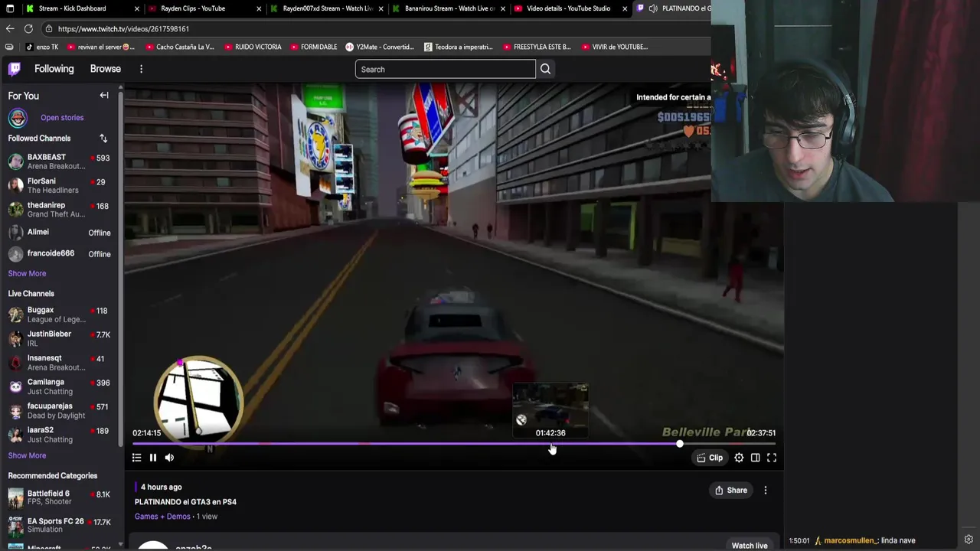
Task: Open Battlefield 6 recommended category
Action: point(59,498)
